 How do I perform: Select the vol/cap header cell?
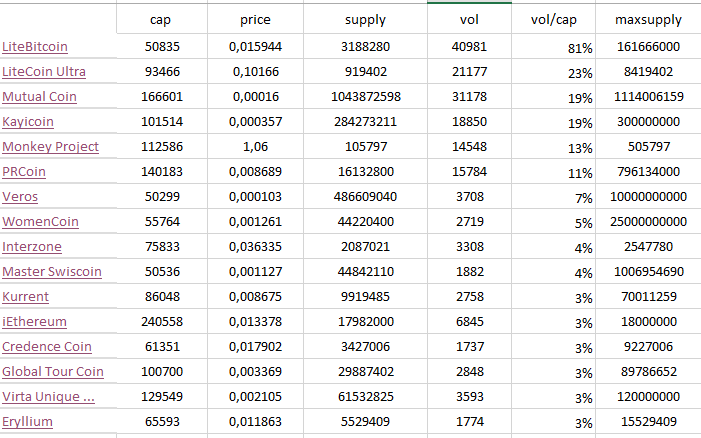[x=556, y=20]
